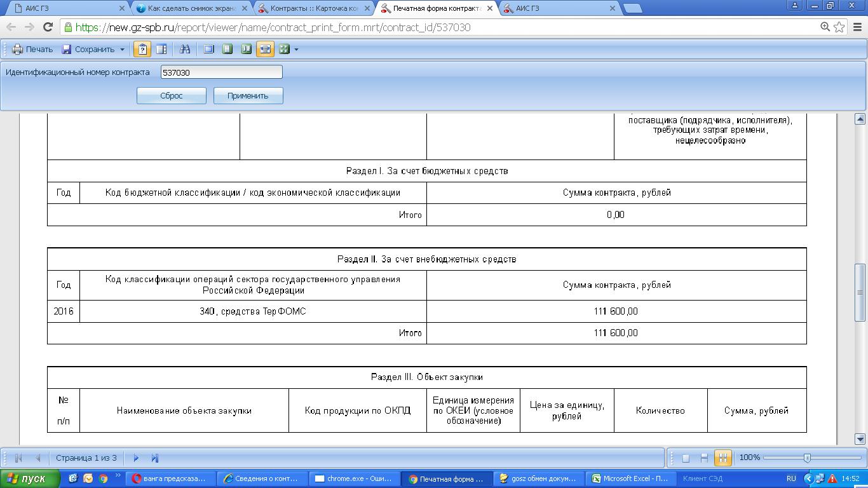This screenshot has width=868, height=488.
Task: Open the Сохранить dropdown arrow
Action: pos(123,49)
